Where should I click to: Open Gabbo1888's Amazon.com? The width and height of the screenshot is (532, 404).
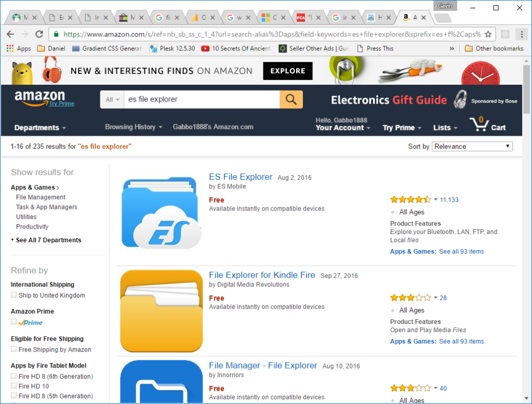point(213,127)
